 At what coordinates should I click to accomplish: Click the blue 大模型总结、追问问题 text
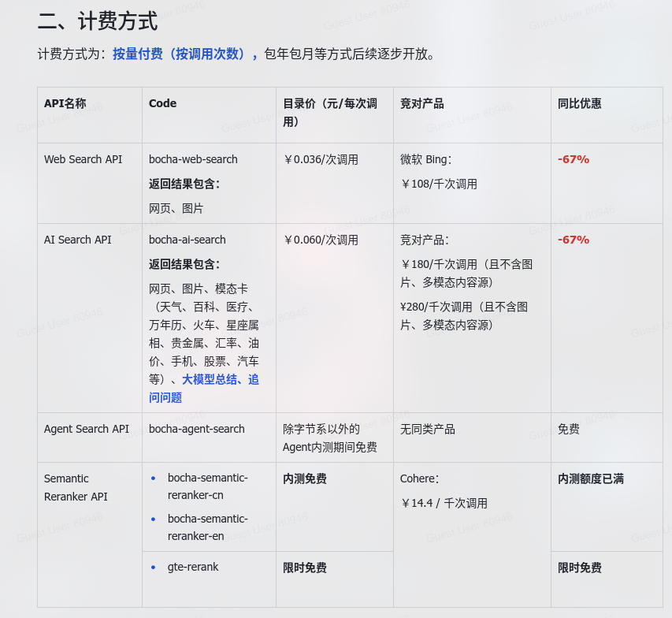(203, 388)
